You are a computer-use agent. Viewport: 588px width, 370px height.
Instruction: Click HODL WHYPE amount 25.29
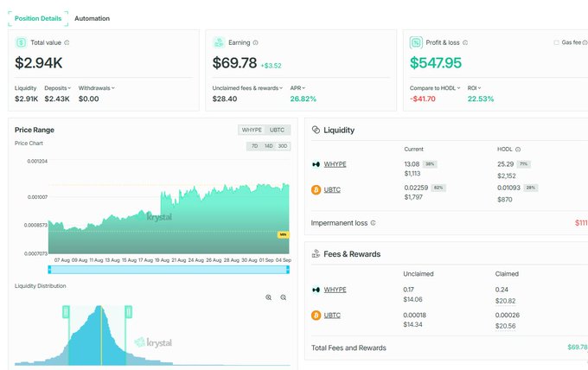click(x=505, y=164)
